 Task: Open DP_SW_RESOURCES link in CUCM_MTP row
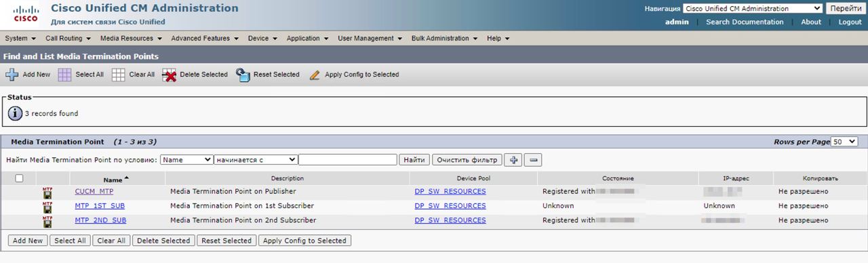tap(450, 191)
